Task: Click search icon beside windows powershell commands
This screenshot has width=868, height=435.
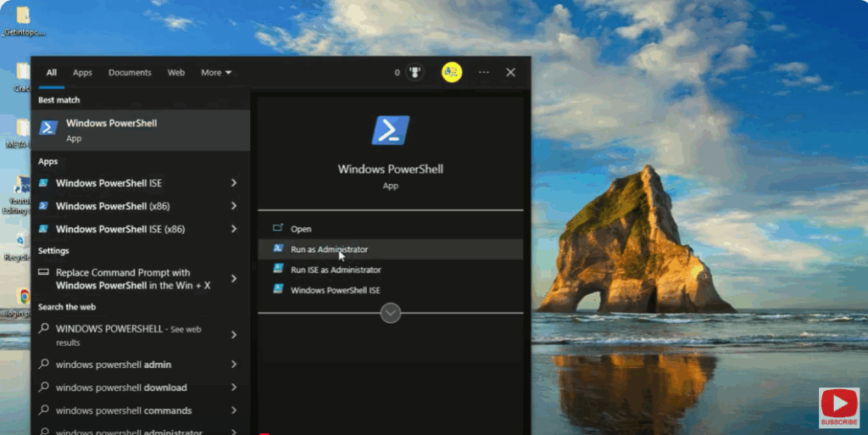Action: tap(43, 410)
